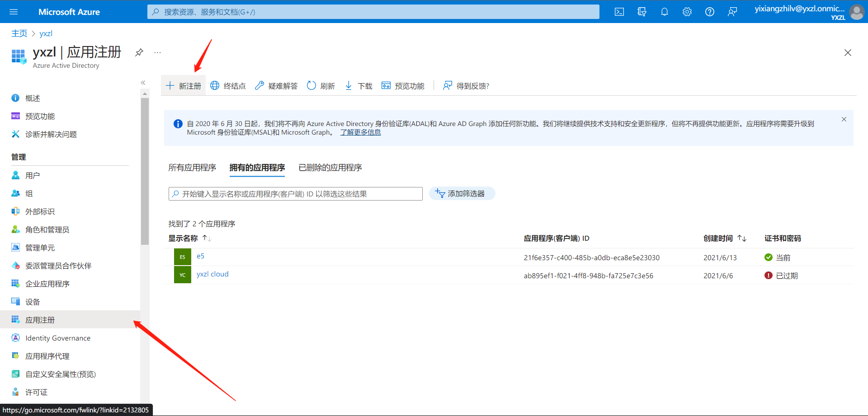
Task: Click the application name filter input field
Action: point(296,194)
